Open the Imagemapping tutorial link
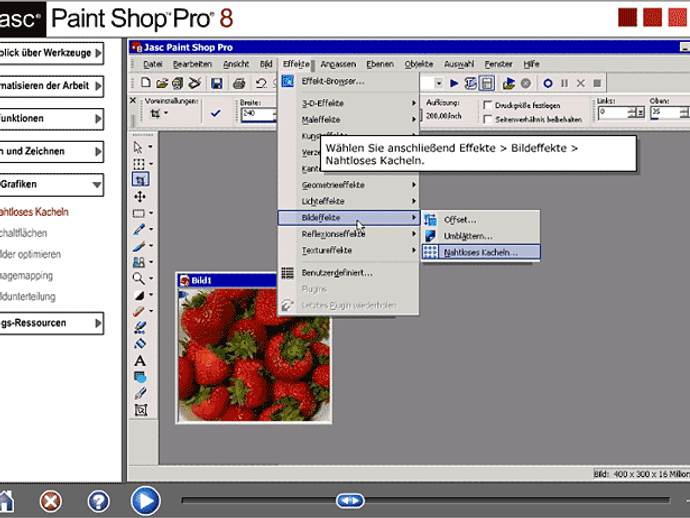 point(26,276)
